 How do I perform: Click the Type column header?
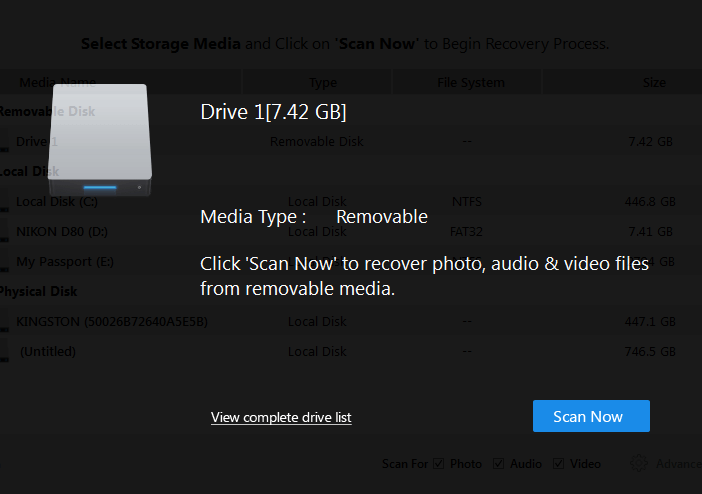[323, 82]
